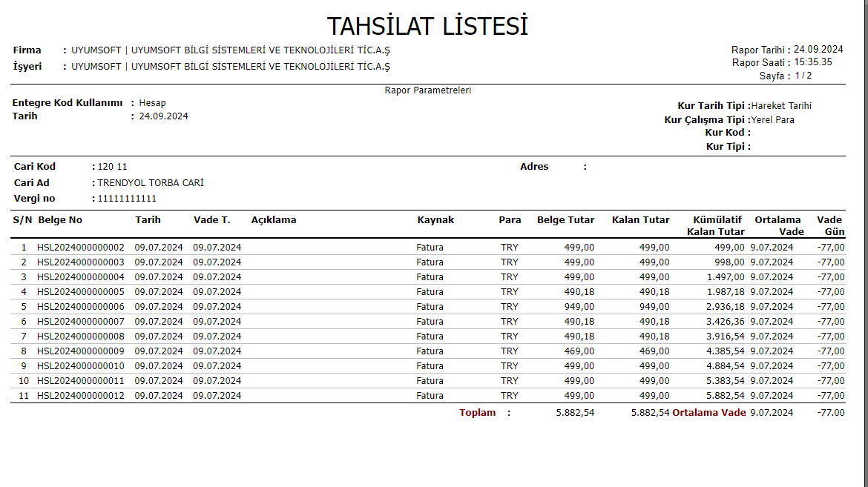The width and height of the screenshot is (868, 487).
Task: Click the Rapor Saati value 15:35.35
Action: coord(812,62)
